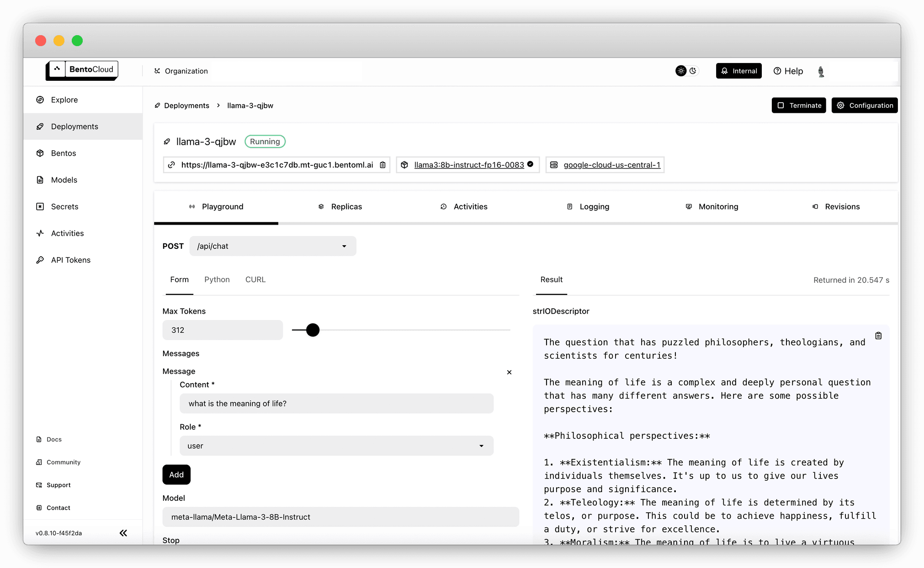Image resolution: width=924 pixels, height=568 pixels.
Task: Click the Deployments icon in sidebar
Action: 41,126
